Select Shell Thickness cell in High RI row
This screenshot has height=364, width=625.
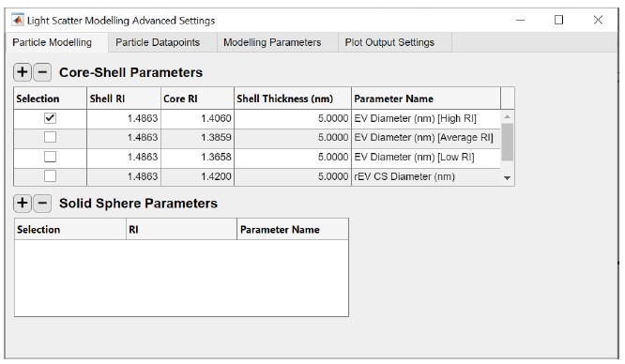tap(293, 118)
